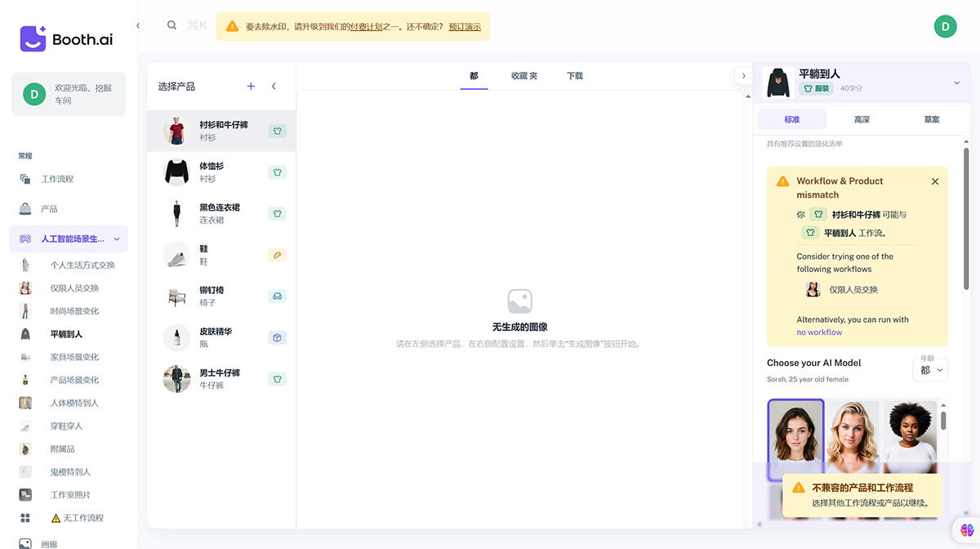Screen dimensions: 980x549
Task: Open the 年龄 age dropdown
Action: point(930,369)
